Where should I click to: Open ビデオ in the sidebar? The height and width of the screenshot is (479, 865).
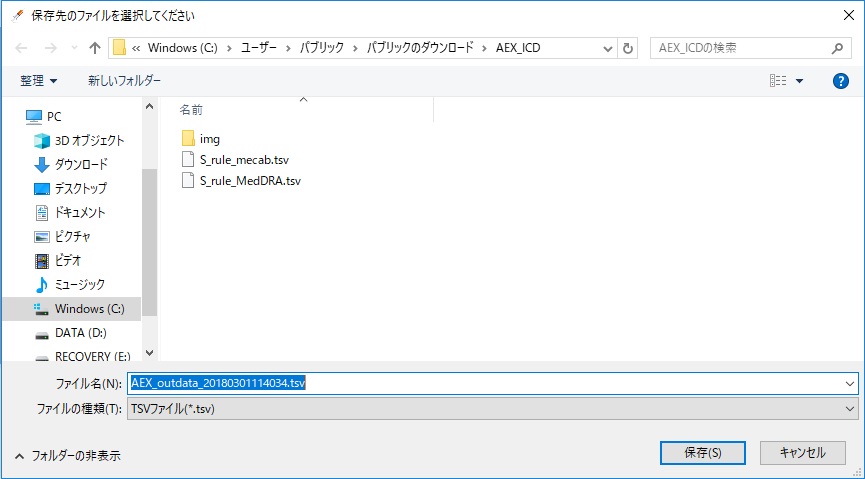[68, 260]
